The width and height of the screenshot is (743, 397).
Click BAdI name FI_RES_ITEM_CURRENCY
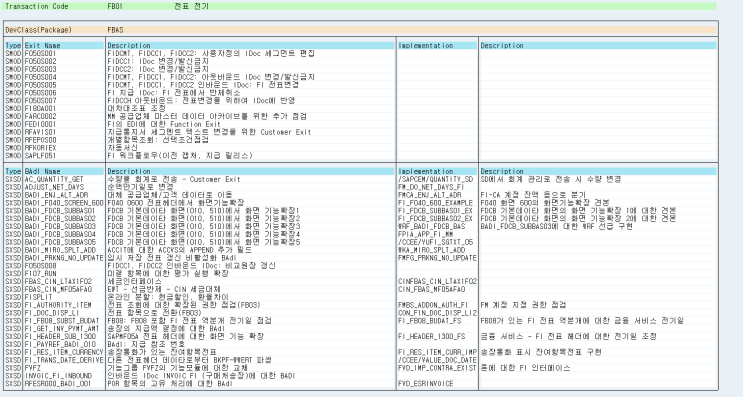click(64, 352)
